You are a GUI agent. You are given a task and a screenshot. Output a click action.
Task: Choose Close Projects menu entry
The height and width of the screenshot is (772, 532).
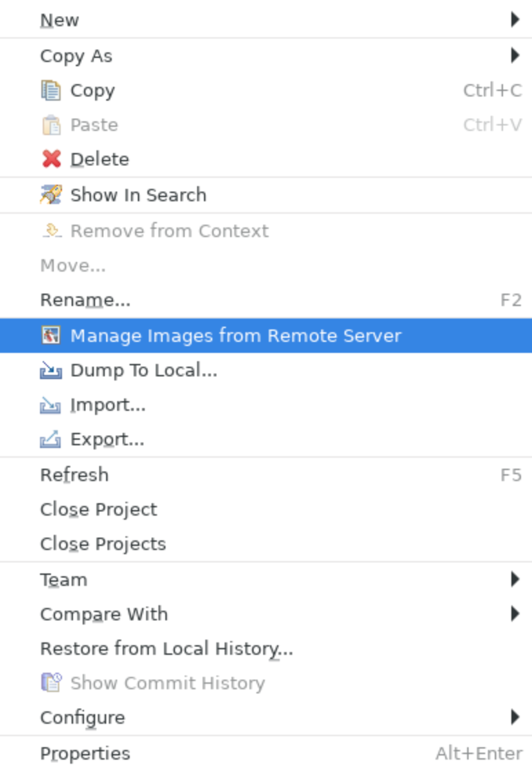[266, 544]
